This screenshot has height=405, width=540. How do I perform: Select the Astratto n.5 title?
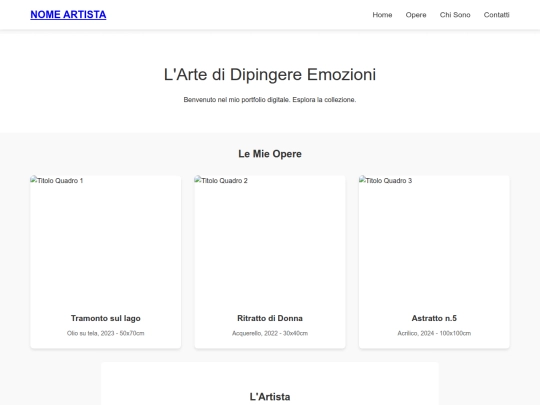[x=434, y=318]
